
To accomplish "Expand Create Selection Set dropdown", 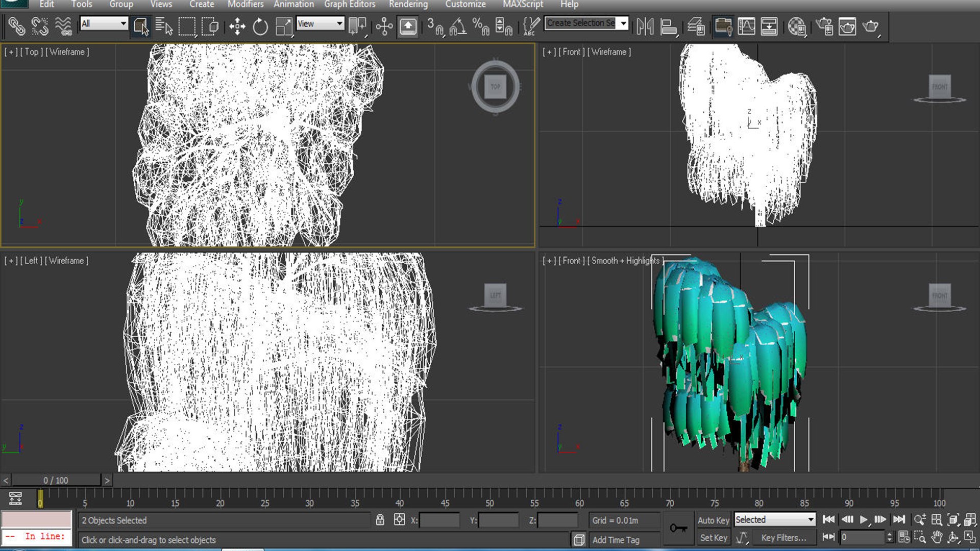I will [x=623, y=23].
